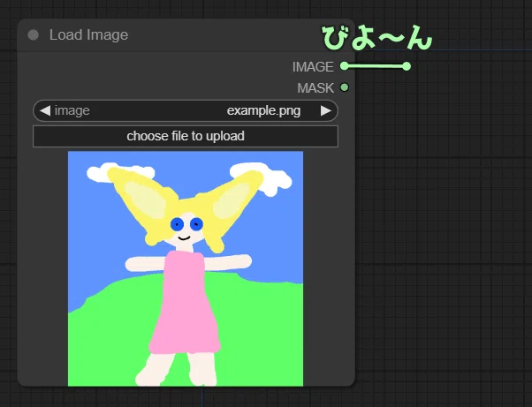Image resolution: width=532 pixels, height=407 pixels.
Task: Open the example.png image selector
Action: tap(186, 110)
